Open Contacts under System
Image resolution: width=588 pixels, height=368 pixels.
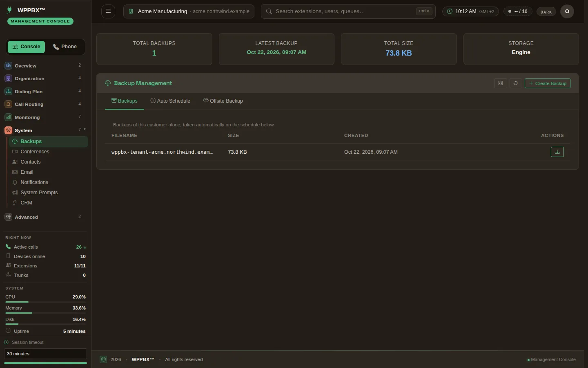click(48, 162)
